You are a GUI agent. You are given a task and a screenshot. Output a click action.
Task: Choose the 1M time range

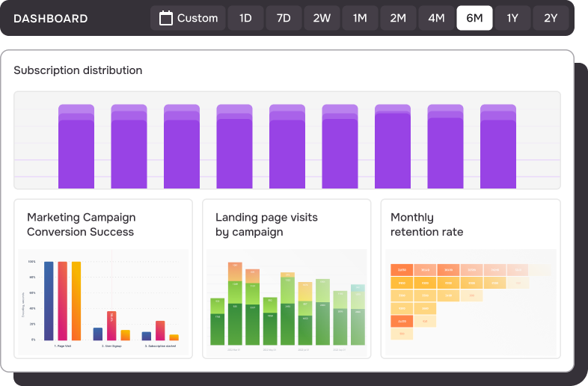pyautogui.click(x=360, y=18)
